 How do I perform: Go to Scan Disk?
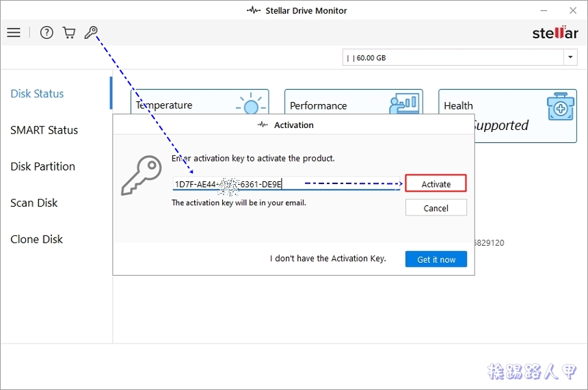click(34, 203)
